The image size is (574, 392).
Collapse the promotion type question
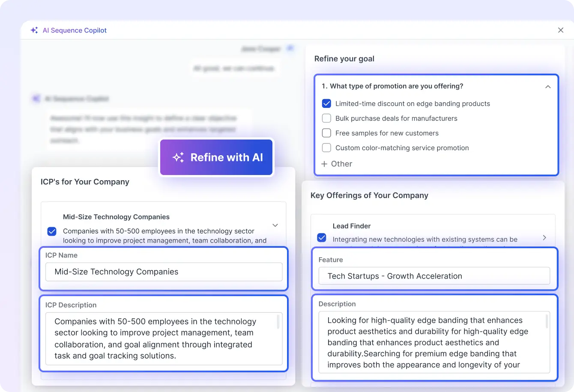point(547,86)
